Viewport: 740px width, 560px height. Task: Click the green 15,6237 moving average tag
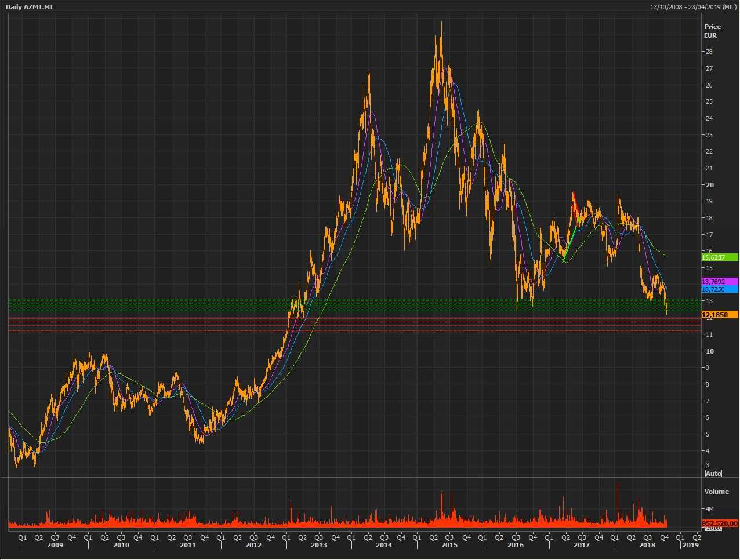[719, 257]
